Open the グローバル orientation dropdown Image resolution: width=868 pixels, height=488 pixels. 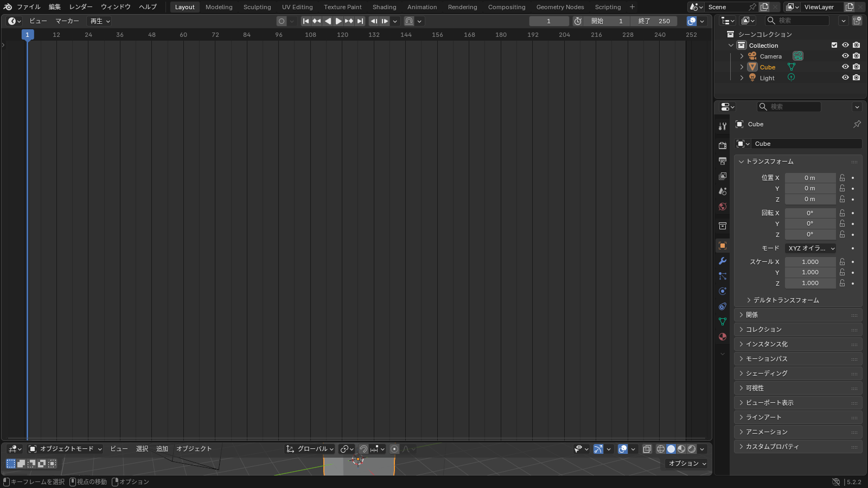[310, 449]
